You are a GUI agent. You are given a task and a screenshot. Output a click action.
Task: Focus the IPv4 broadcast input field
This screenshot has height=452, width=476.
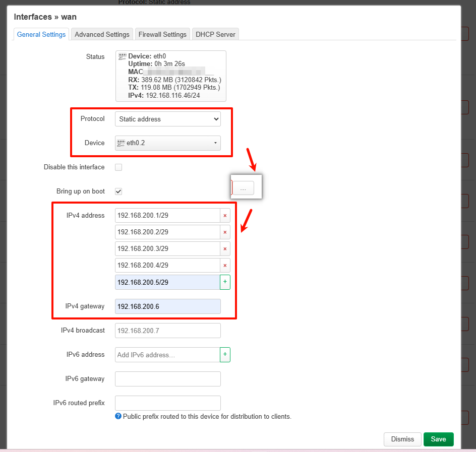coord(167,331)
